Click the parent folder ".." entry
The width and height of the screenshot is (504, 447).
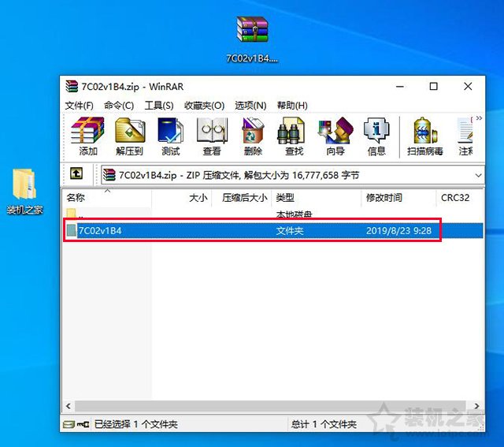pyautogui.click(x=75, y=213)
